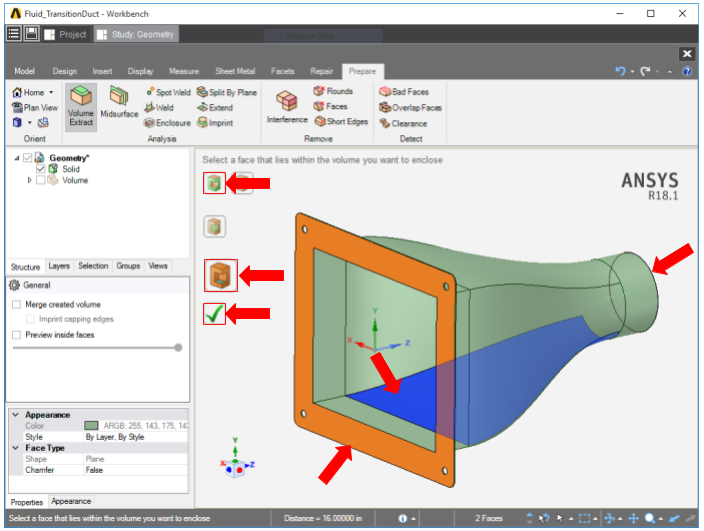The image size is (704, 531).
Task: Detect Bad Faces
Action: (x=404, y=92)
